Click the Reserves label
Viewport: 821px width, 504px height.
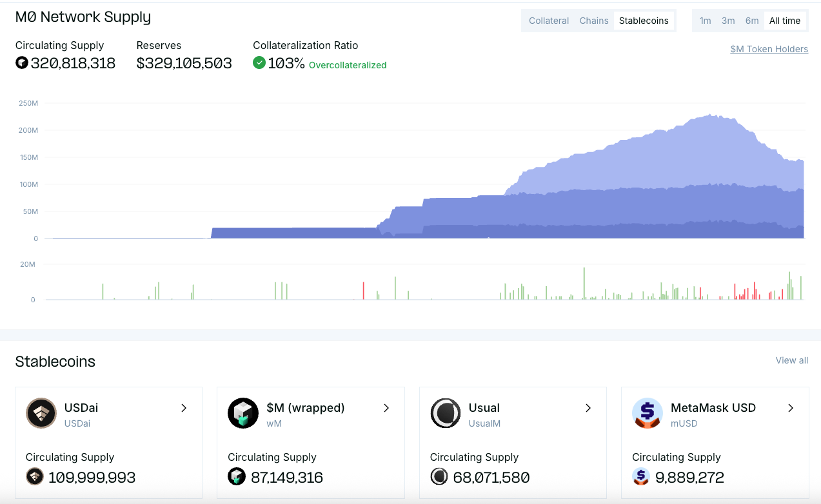click(x=159, y=45)
